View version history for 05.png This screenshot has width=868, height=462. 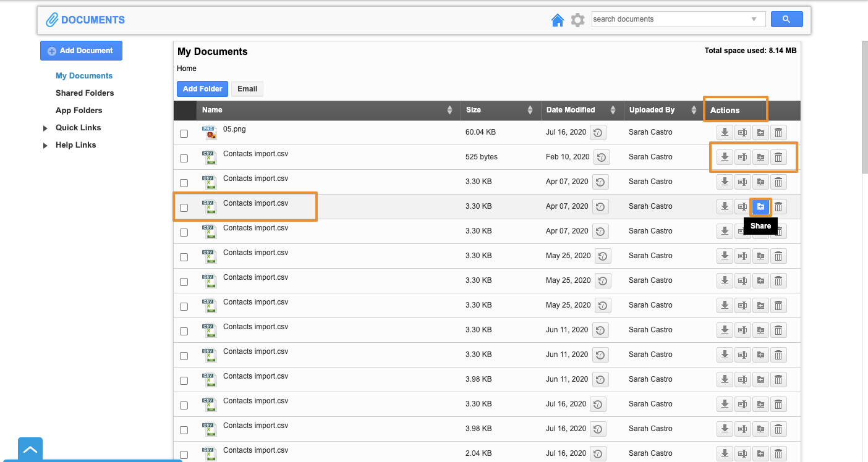(598, 133)
